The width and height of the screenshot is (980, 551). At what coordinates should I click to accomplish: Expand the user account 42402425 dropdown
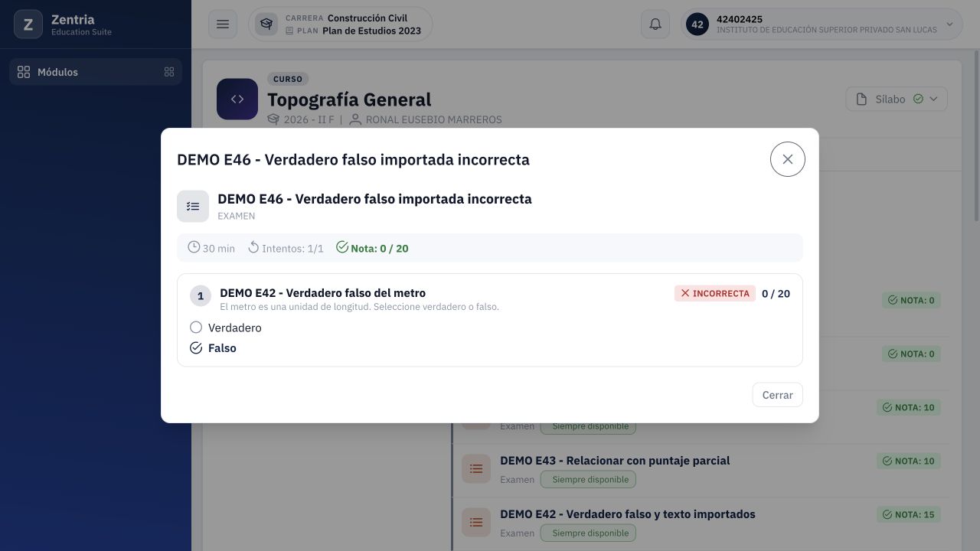pyautogui.click(x=822, y=24)
